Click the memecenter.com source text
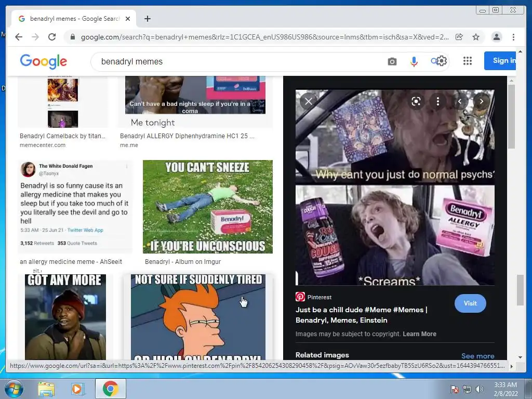The height and width of the screenshot is (399, 532). (x=43, y=145)
